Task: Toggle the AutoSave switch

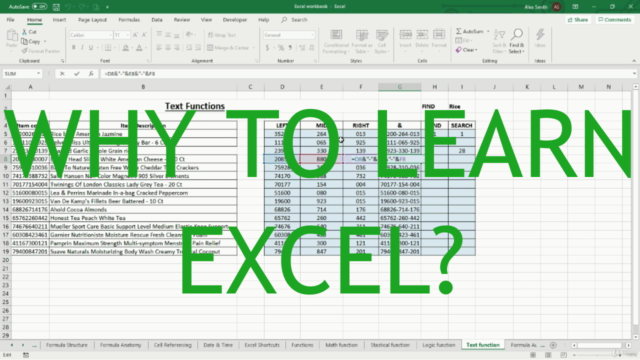Action: point(39,7)
